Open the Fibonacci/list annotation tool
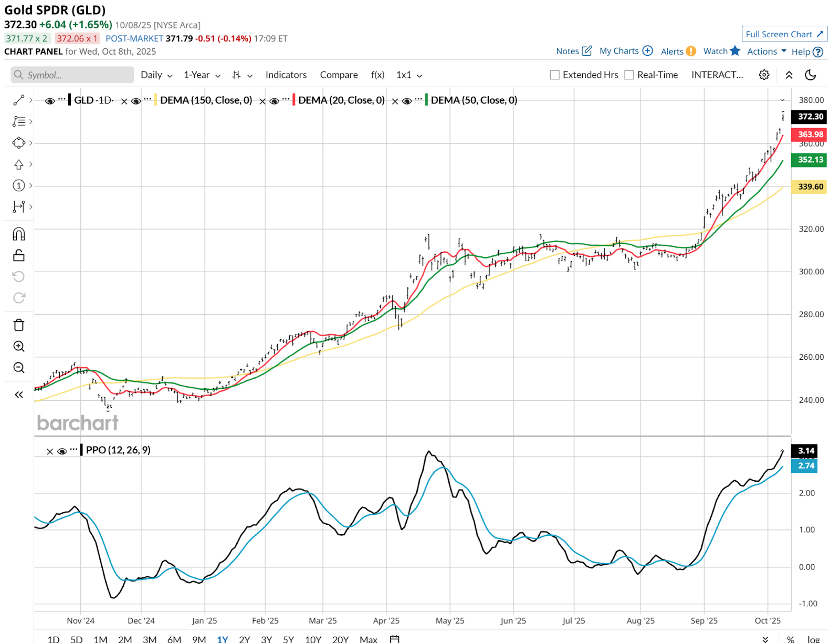 [x=19, y=121]
